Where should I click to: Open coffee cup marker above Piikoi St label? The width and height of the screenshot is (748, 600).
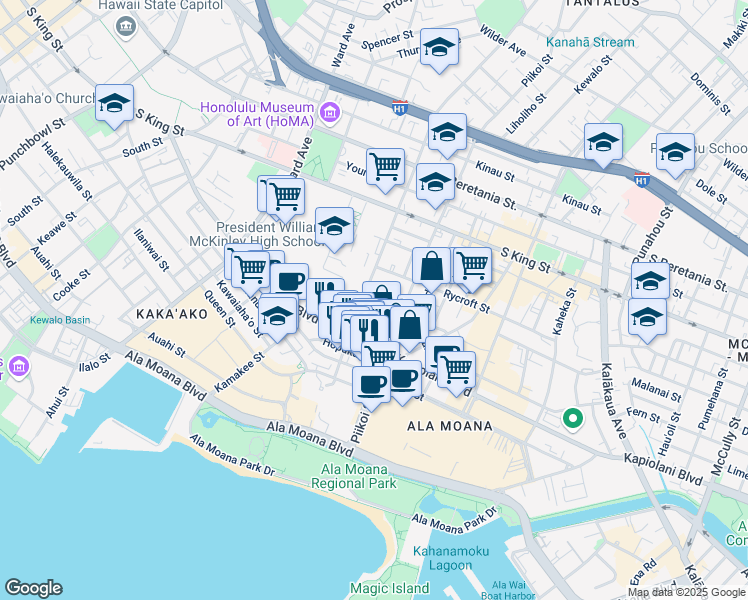(x=371, y=389)
